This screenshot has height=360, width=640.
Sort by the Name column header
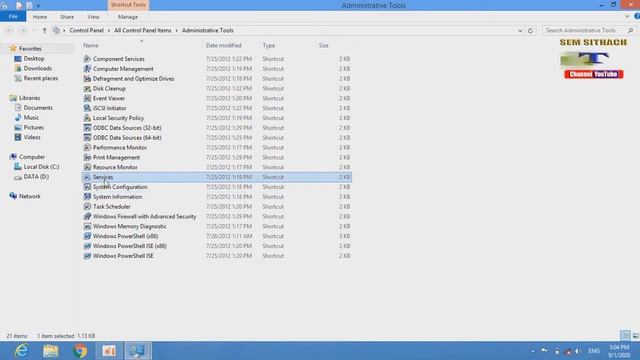(91, 45)
